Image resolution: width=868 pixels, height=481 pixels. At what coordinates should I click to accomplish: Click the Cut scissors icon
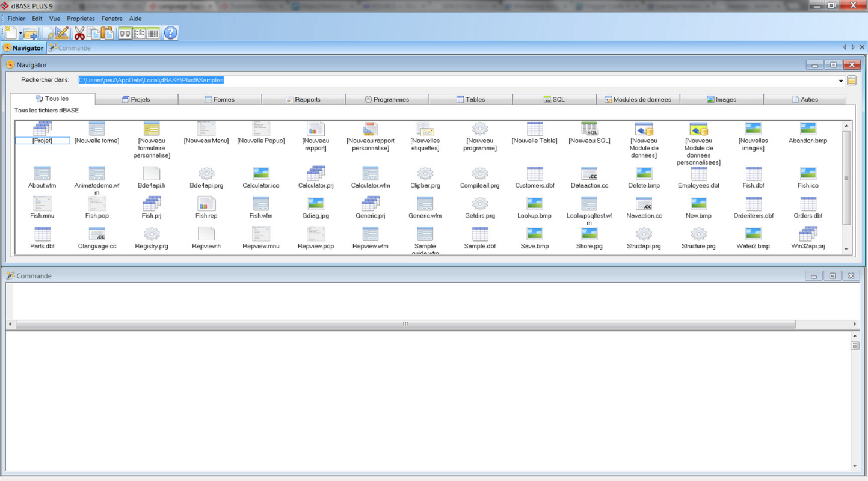pyautogui.click(x=79, y=33)
